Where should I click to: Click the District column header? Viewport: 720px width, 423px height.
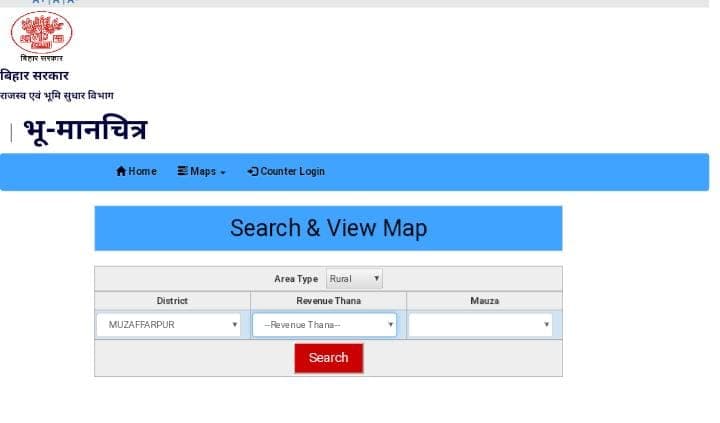coord(172,301)
